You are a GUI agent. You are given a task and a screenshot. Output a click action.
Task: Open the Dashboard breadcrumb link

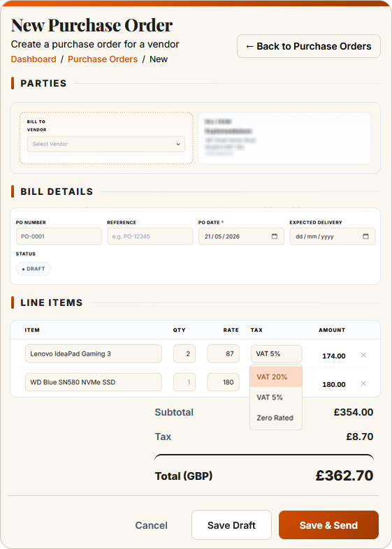[34, 59]
